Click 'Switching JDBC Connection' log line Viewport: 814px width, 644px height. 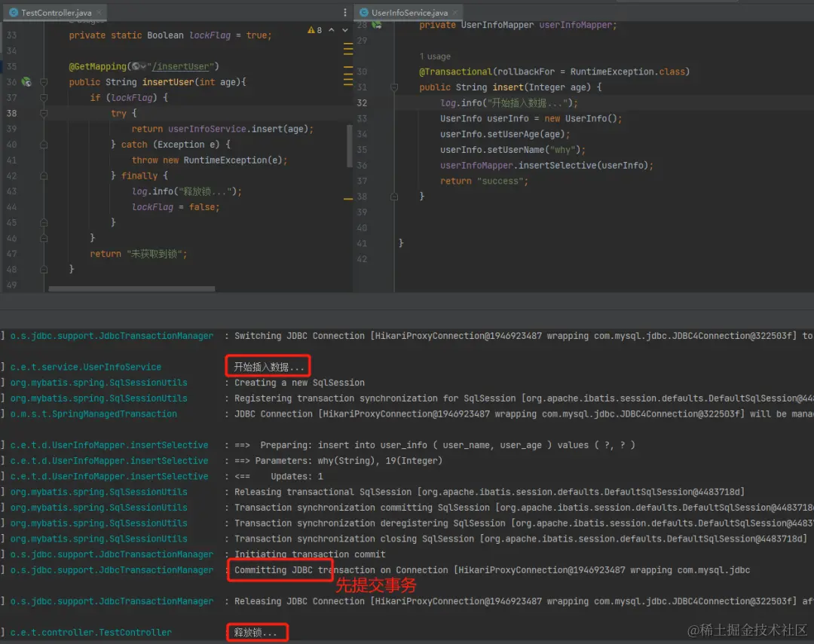point(523,336)
